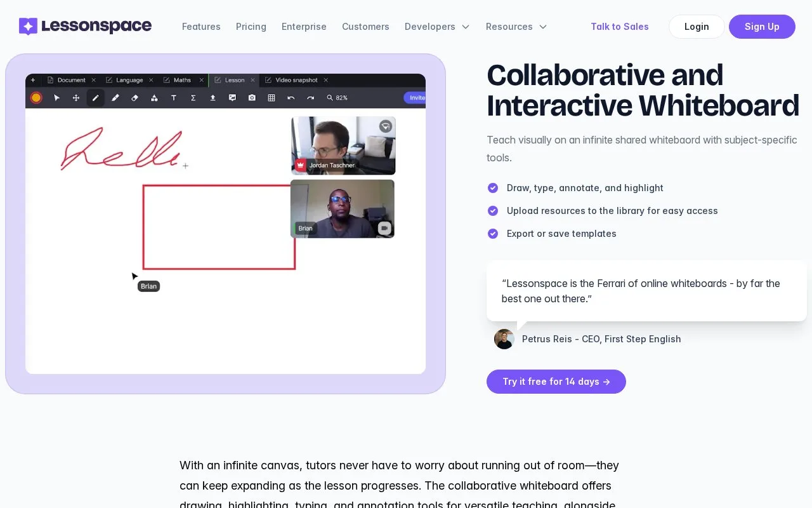Click the orange pen color swatch

click(x=36, y=98)
